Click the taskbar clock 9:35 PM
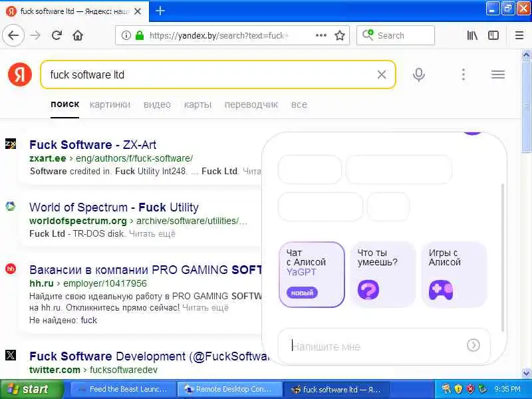This screenshot has width=532, height=399. pyautogui.click(x=507, y=389)
